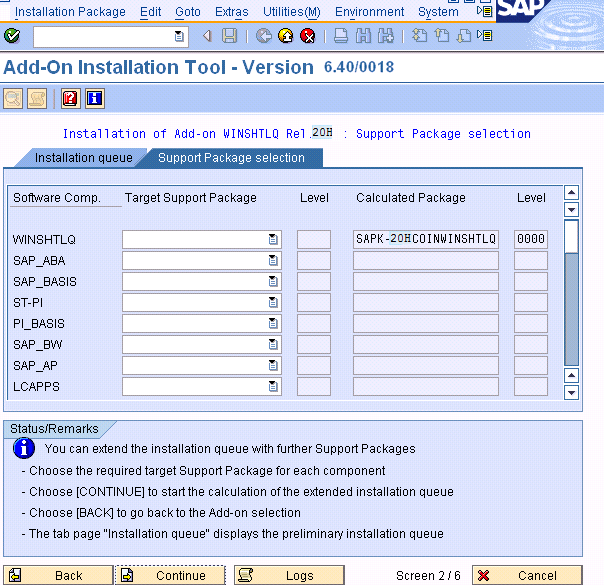Open SAP_BASIS target package value help
This screenshot has width=604, height=587.
click(x=273, y=281)
